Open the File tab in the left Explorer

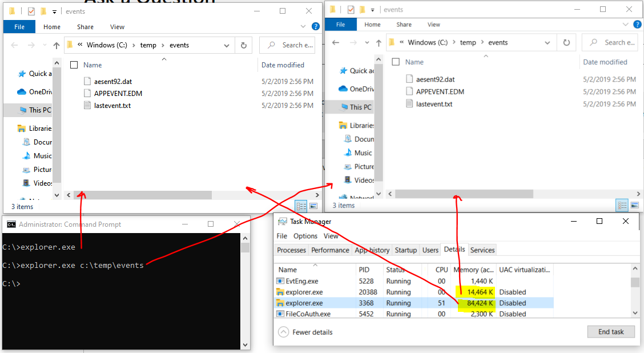[19, 27]
